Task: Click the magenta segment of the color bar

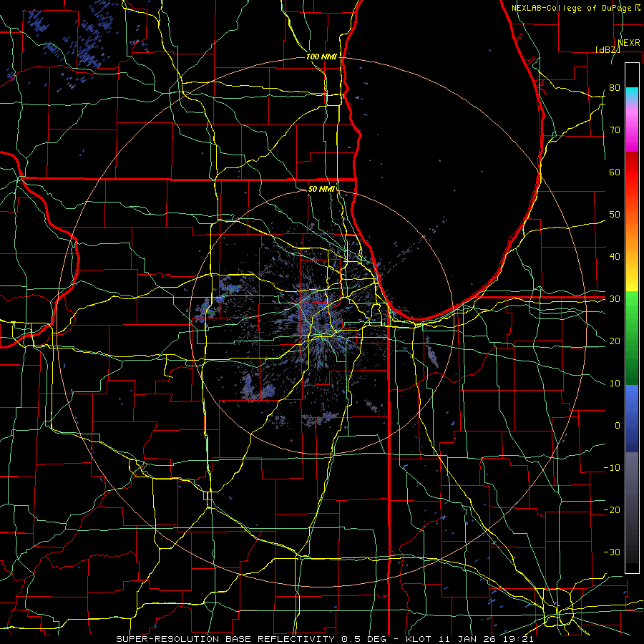Action: (632, 130)
